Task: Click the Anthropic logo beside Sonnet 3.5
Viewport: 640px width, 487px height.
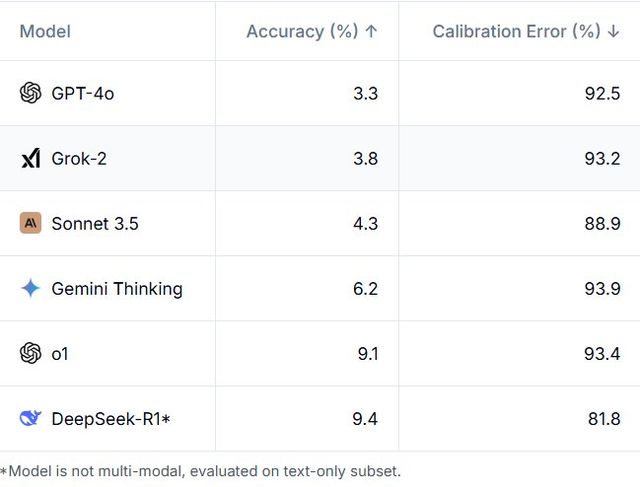Action: pyautogui.click(x=30, y=223)
